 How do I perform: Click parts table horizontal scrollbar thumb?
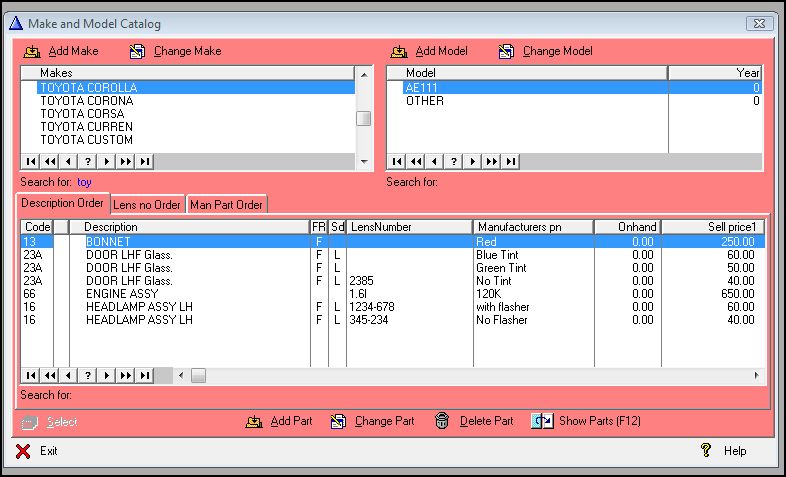point(199,375)
